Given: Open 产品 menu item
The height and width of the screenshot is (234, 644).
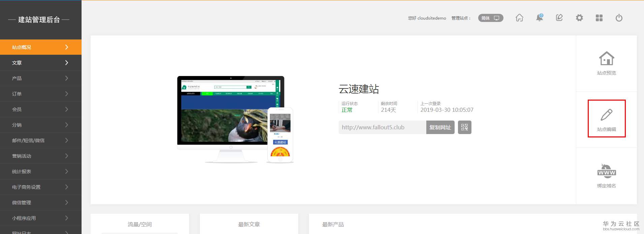Looking at the screenshot, I should (x=41, y=78).
